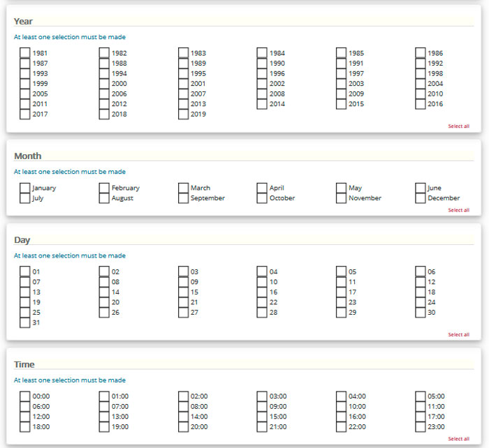The height and width of the screenshot is (448, 489).
Task: Check the March month box
Action: (183, 188)
